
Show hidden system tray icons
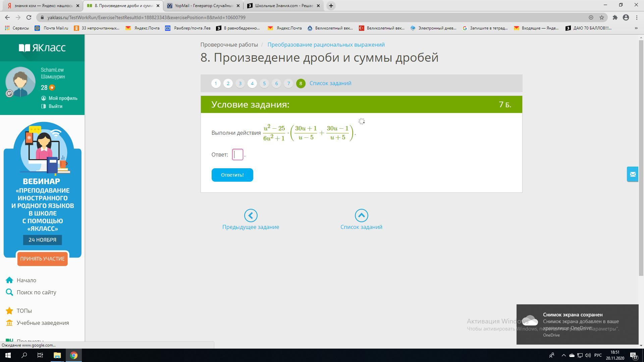(563, 355)
